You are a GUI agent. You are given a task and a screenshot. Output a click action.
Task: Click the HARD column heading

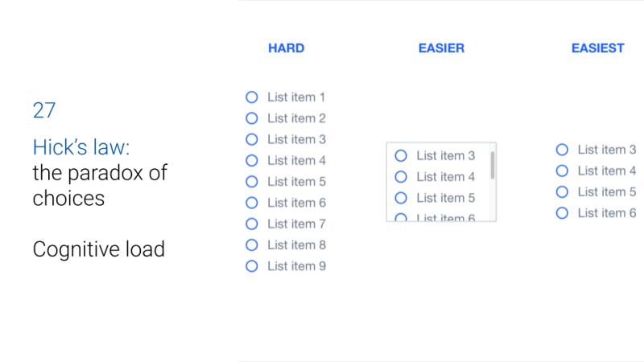(x=287, y=48)
